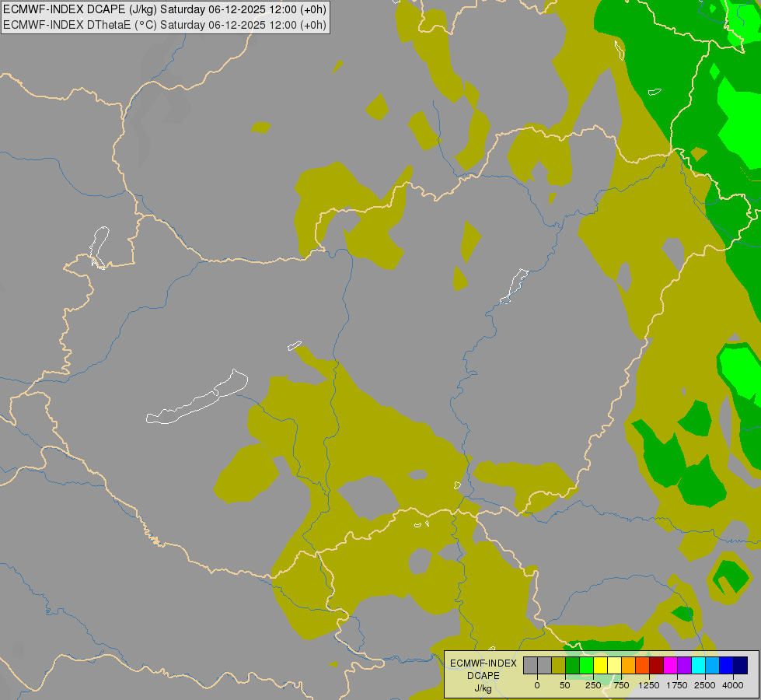Select the pale yellow swatch before 750

point(615,666)
